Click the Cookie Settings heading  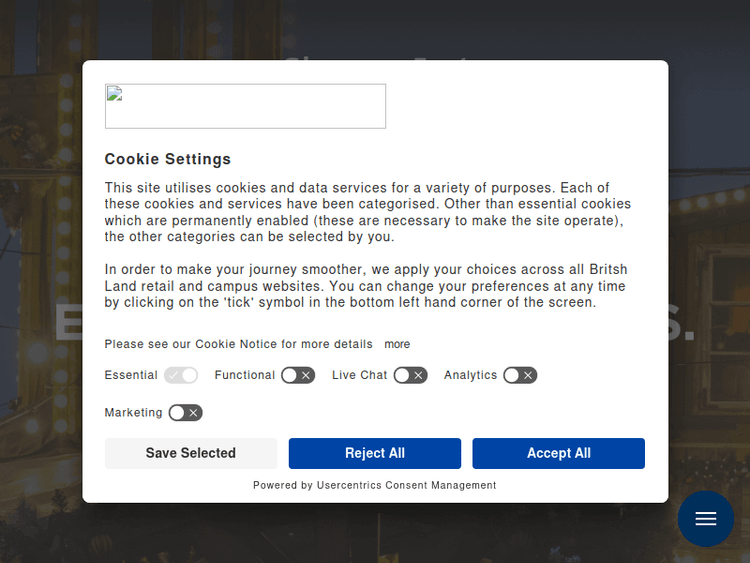[168, 159]
